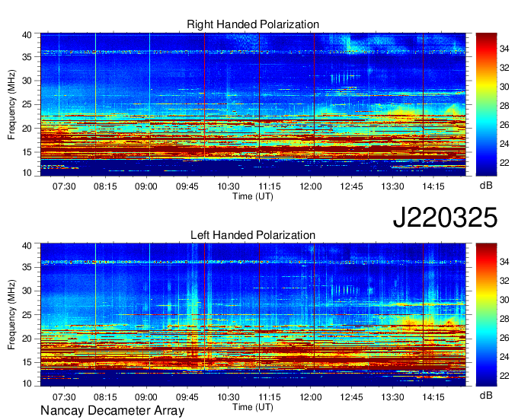Select the 11:15 tick under Right Handed plot
Screen dimensions: 518x420
tap(270, 186)
